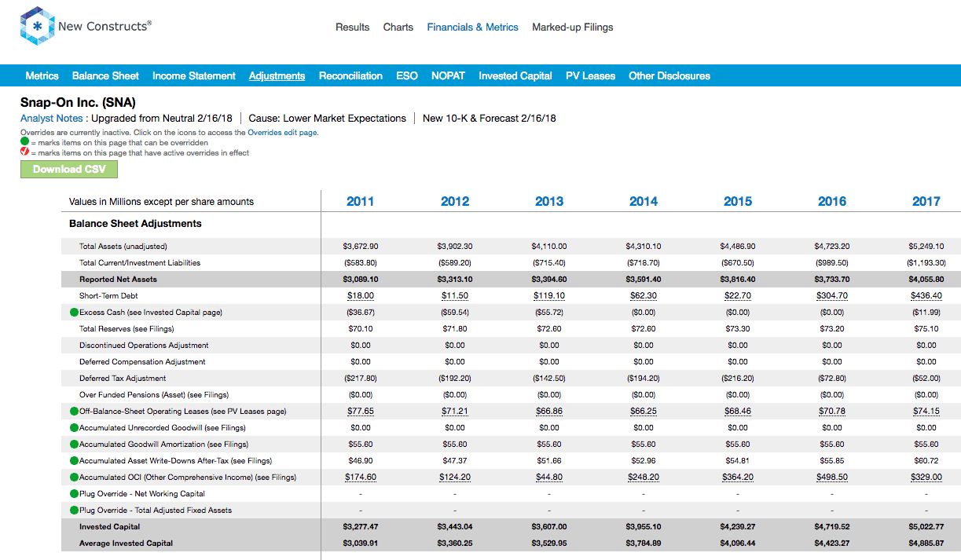This screenshot has height=560, width=961.
Task: Open the Income Statement tab
Action: pos(194,76)
